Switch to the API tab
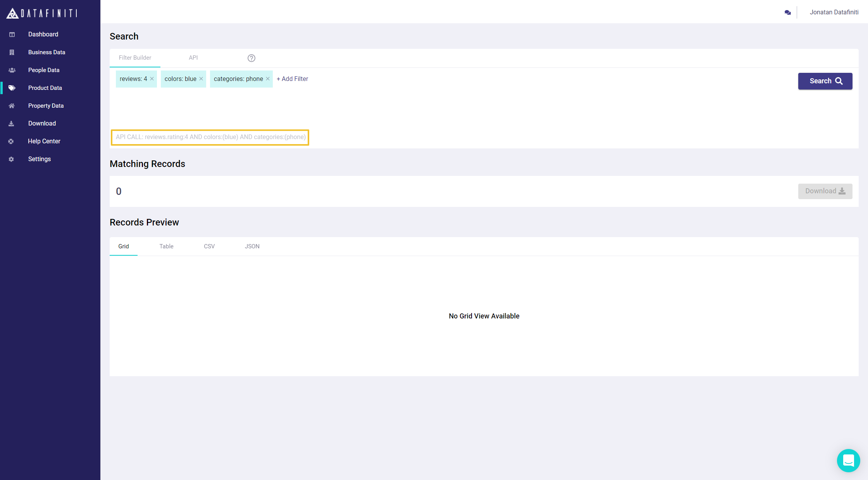Screen dimensions: 868x480 tap(193, 58)
